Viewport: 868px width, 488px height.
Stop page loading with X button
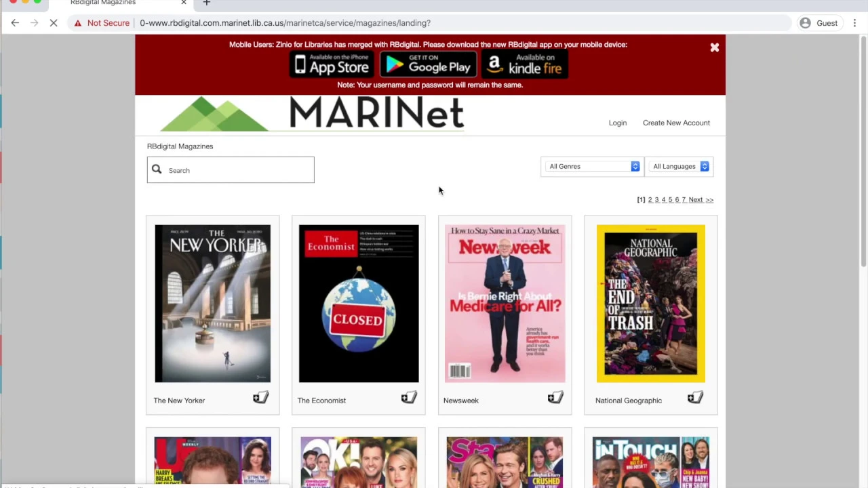click(54, 23)
